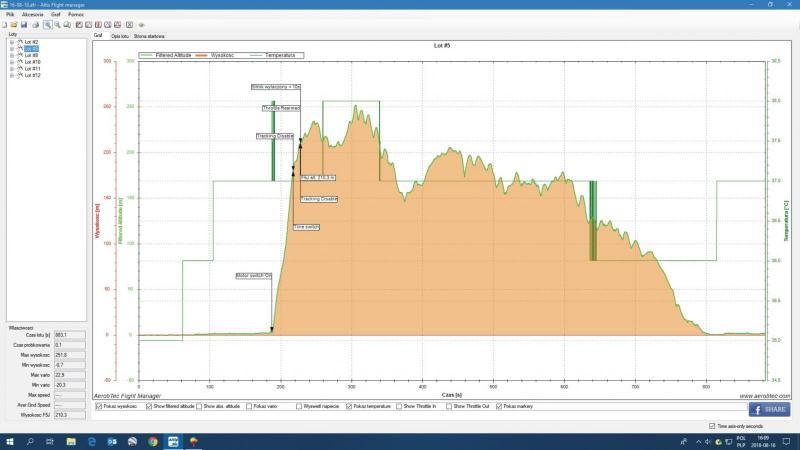Open the Pomoc menu

pyautogui.click(x=76, y=15)
